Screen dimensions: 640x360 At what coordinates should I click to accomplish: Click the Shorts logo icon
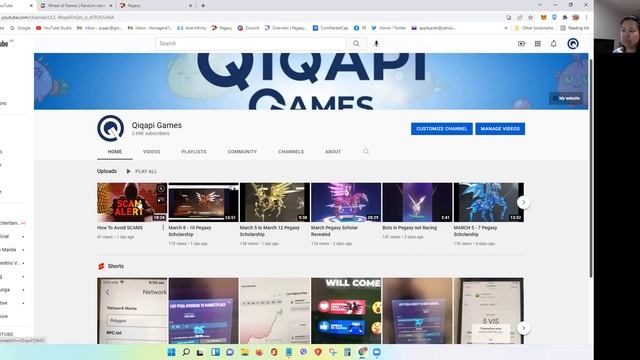click(101, 266)
